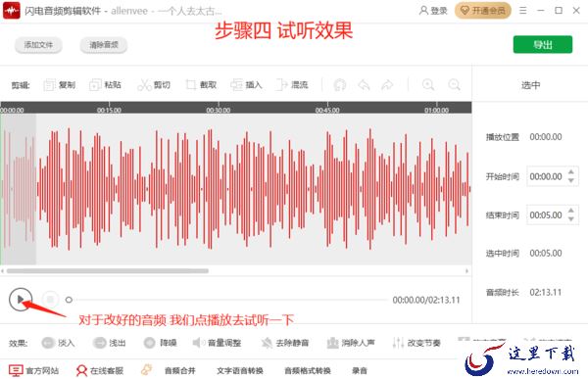Open the 登录 login option

pyautogui.click(x=433, y=11)
